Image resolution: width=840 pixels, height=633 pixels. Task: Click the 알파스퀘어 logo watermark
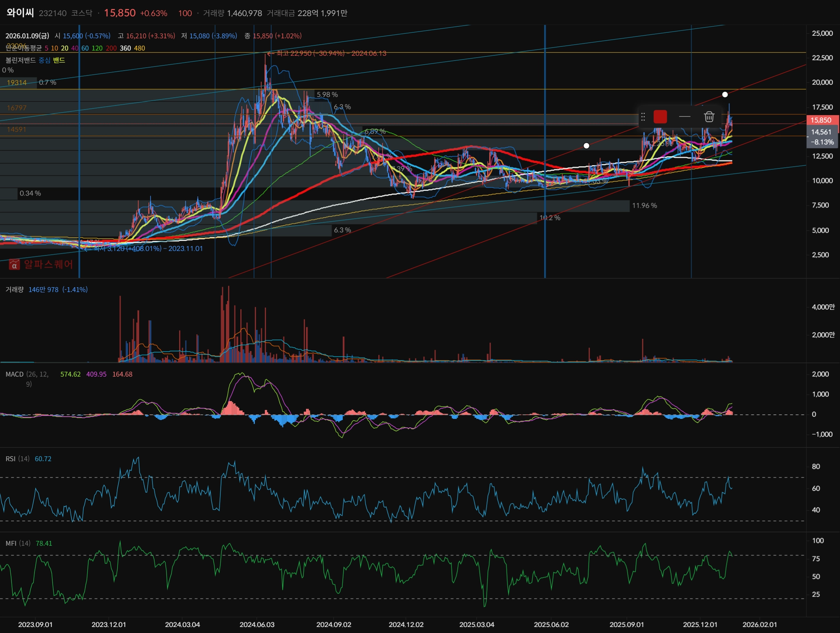(x=41, y=264)
